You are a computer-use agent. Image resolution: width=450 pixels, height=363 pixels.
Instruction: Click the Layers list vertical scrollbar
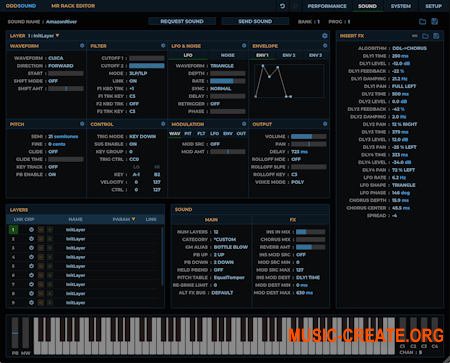click(163, 257)
